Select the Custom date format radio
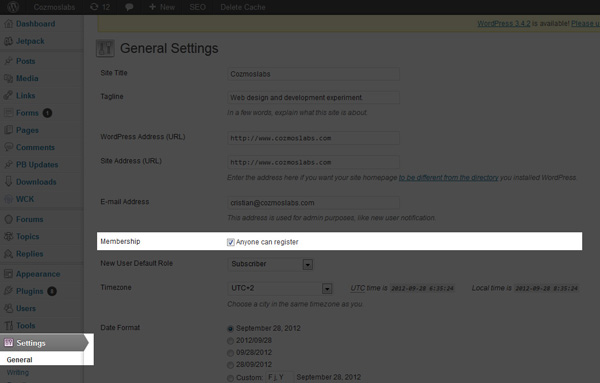 pyautogui.click(x=230, y=378)
